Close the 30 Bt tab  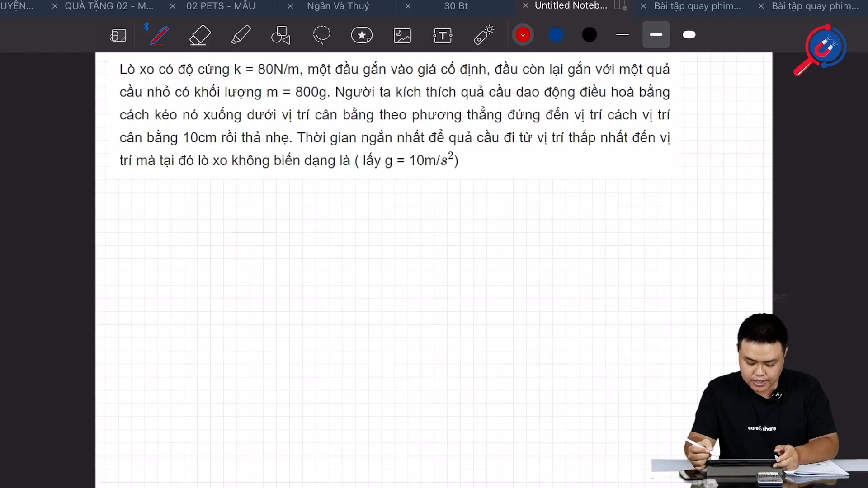[408, 6]
